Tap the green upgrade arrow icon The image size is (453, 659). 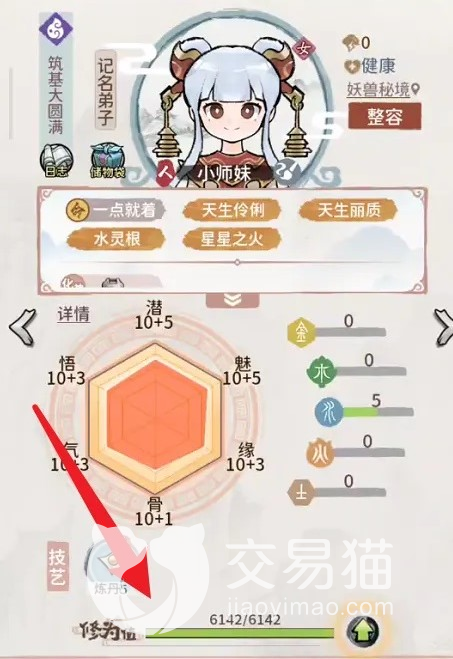[x=362, y=632]
